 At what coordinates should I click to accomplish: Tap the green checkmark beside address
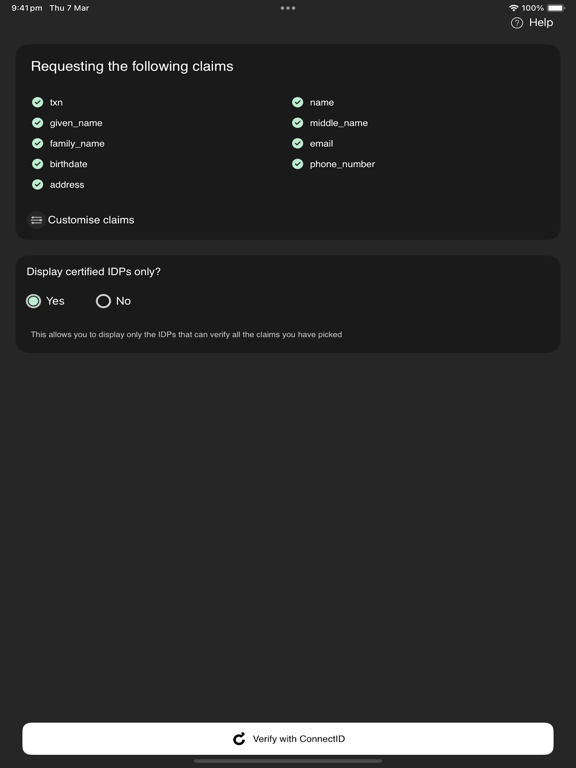[x=38, y=184]
